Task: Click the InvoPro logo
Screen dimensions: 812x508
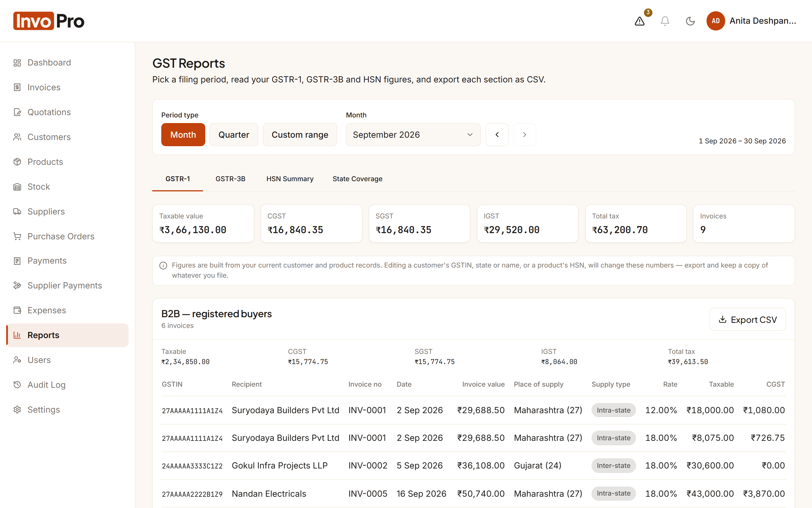Action: [49, 21]
